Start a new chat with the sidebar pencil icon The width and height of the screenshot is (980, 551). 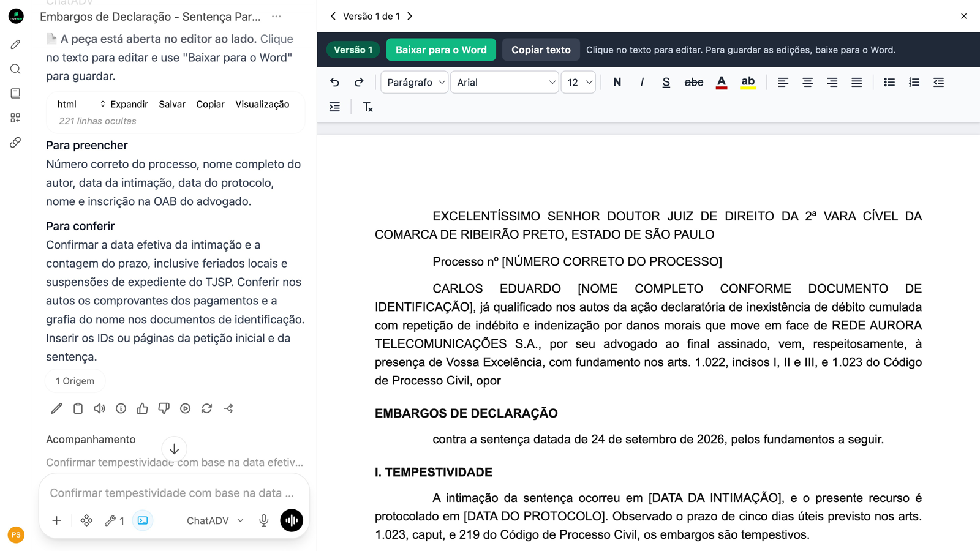click(x=16, y=44)
